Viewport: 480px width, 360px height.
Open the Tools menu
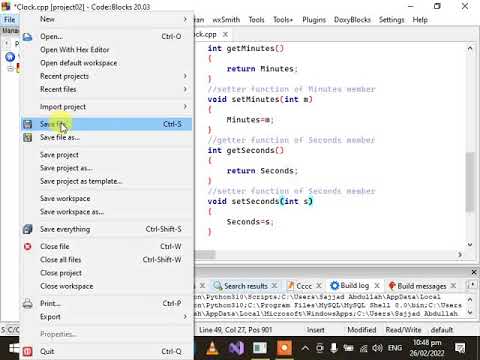pos(256,20)
